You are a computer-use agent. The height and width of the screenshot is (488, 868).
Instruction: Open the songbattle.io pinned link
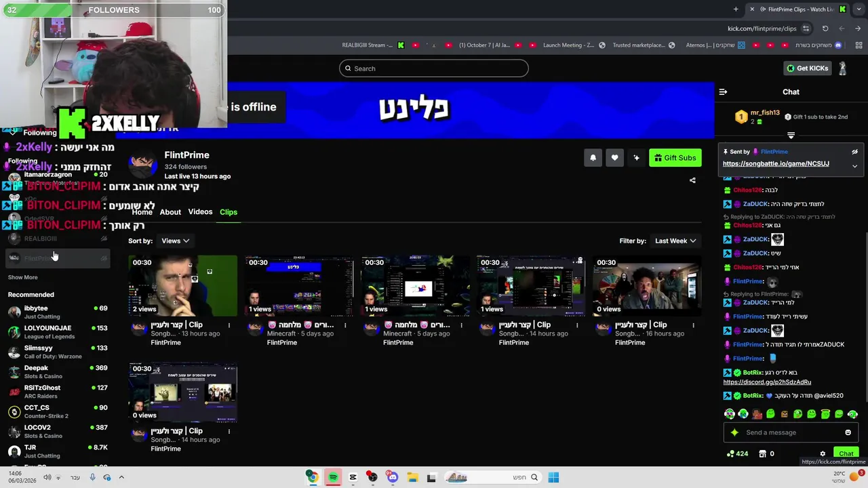pyautogui.click(x=776, y=164)
